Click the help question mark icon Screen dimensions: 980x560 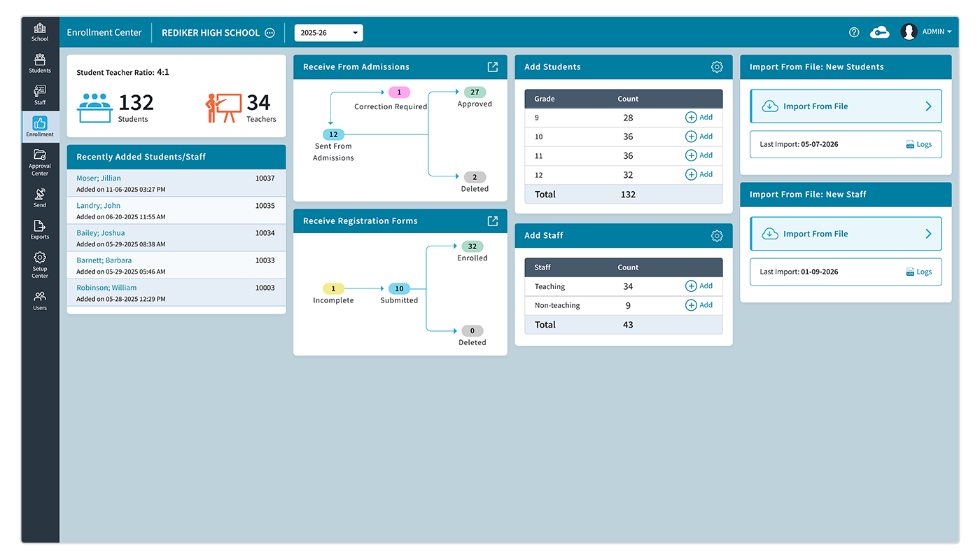(x=854, y=32)
